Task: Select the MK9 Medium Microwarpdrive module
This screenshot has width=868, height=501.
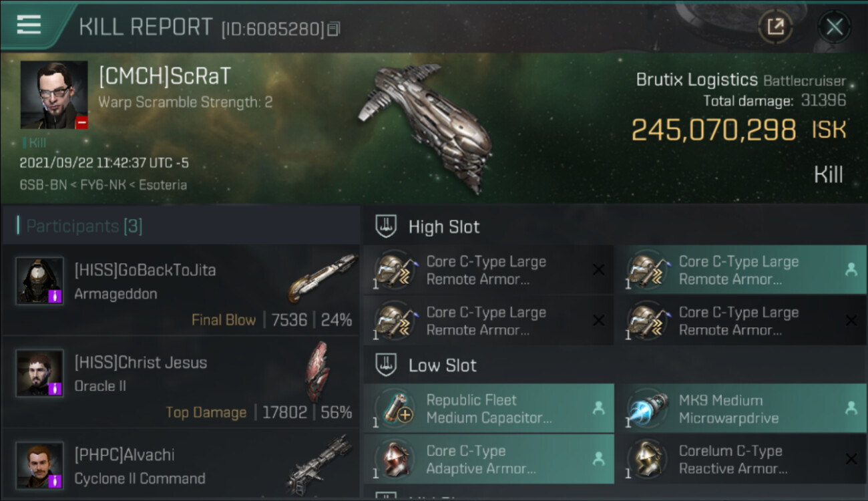Action: [740, 408]
